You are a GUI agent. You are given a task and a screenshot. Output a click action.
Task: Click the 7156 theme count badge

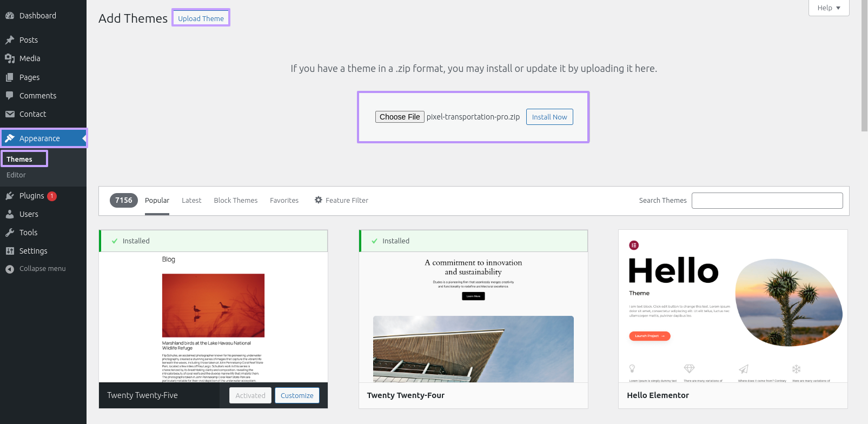click(124, 200)
